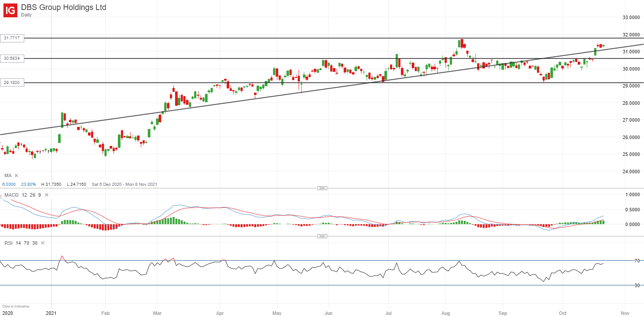Click the 32.0000 price axis label
This screenshot has height=317, width=644.
631,35
